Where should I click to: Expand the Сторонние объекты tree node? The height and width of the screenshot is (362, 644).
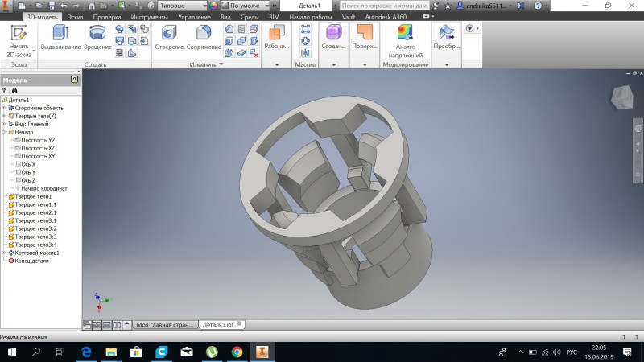coord(4,108)
